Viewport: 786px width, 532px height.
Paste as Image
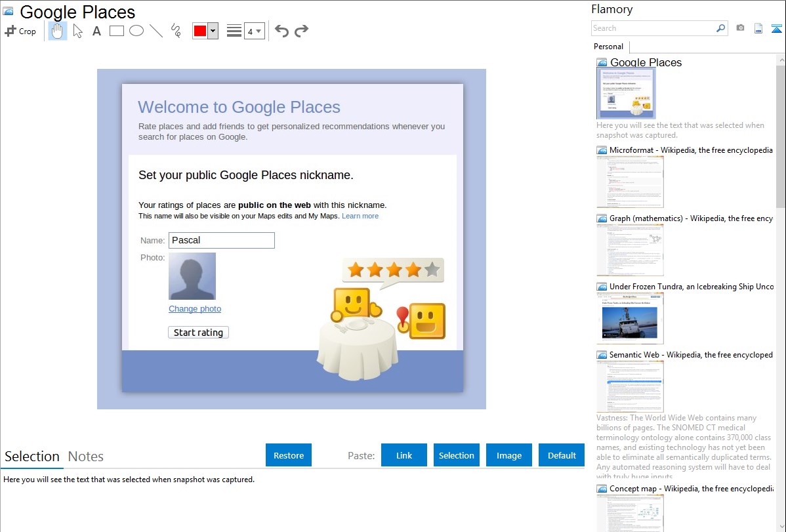(x=508, y=455)
